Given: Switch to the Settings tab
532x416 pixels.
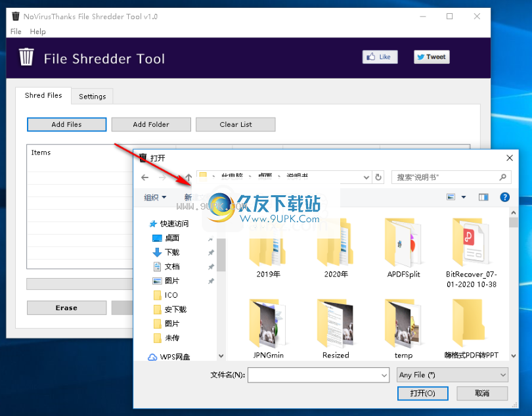Looking at the screenshot, I should tap(93, 97).
